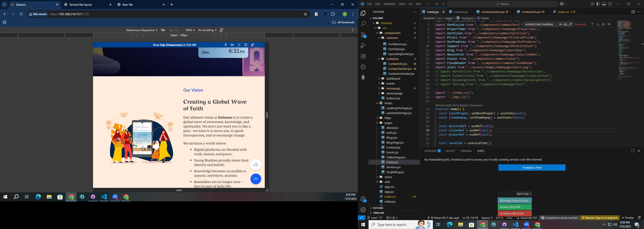Image resolution: width=644 pixels, height=229 pixels.
Task: Open the Extensions view icon in VS Code
Action: tap(363, 56)
